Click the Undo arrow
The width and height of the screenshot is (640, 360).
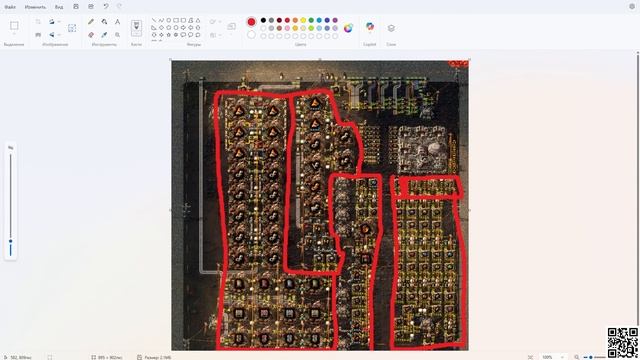coord(106,7)
